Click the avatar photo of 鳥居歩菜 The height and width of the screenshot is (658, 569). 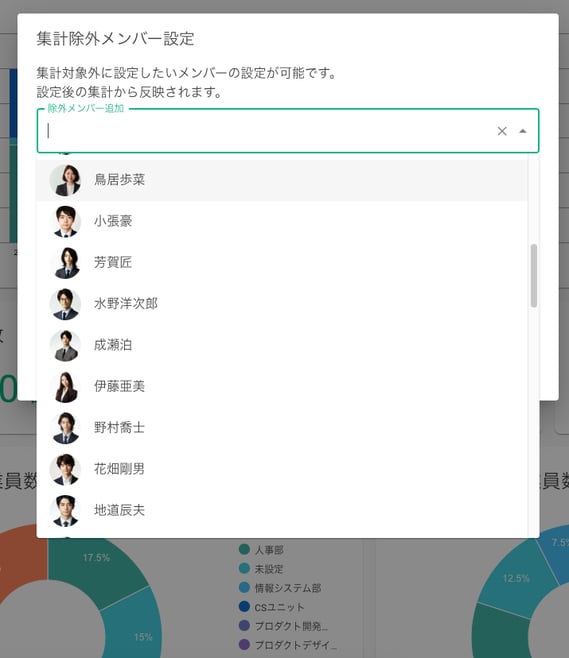pos(65,180)
